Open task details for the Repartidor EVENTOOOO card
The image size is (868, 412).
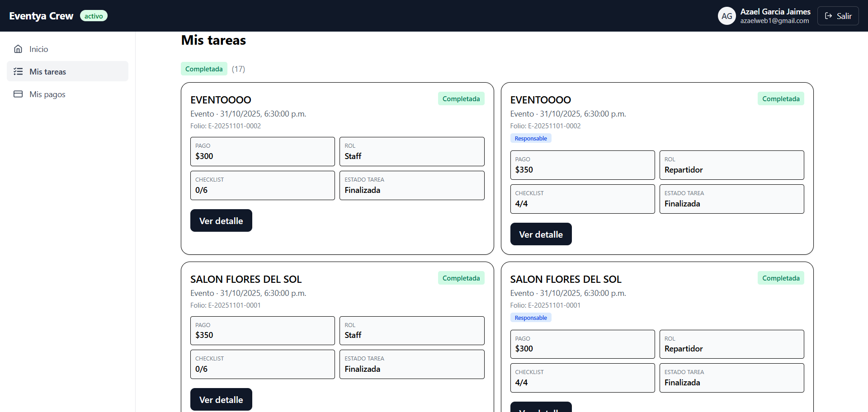(x=541, y=234)
